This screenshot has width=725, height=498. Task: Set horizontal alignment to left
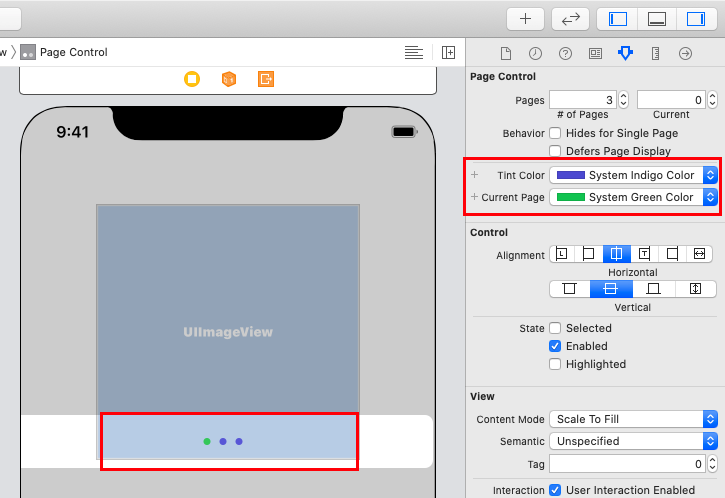588,254
